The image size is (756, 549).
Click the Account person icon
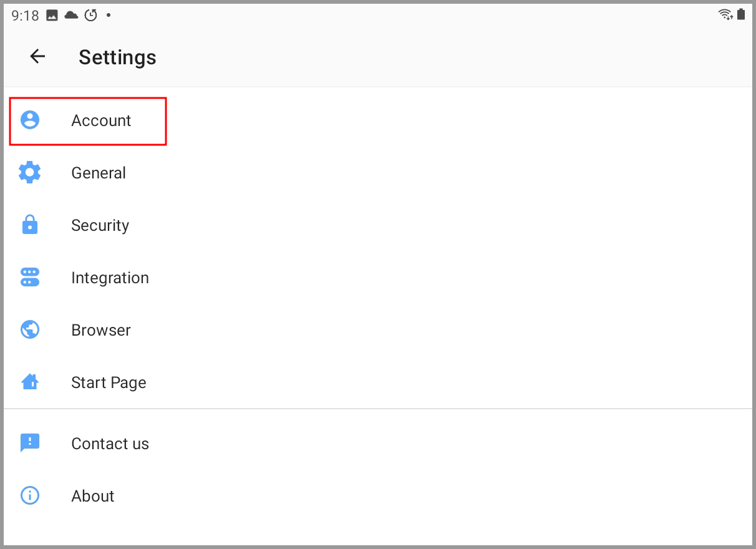29,120
